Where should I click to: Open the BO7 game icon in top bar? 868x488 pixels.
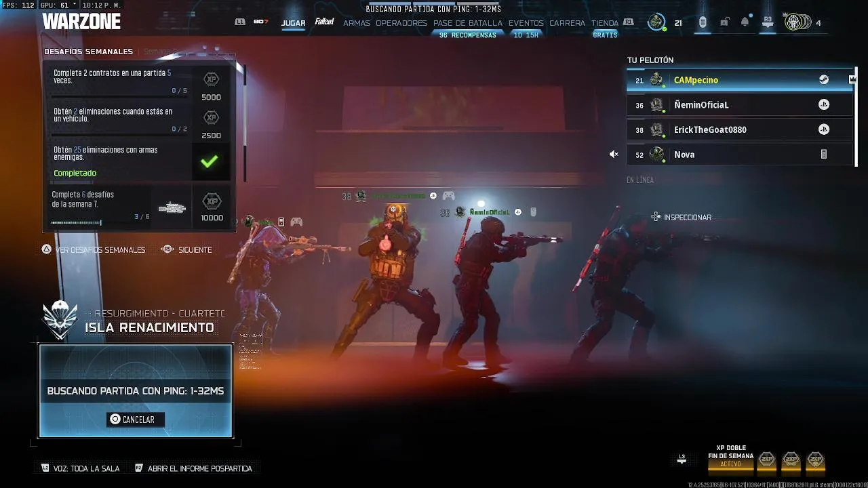261,22
